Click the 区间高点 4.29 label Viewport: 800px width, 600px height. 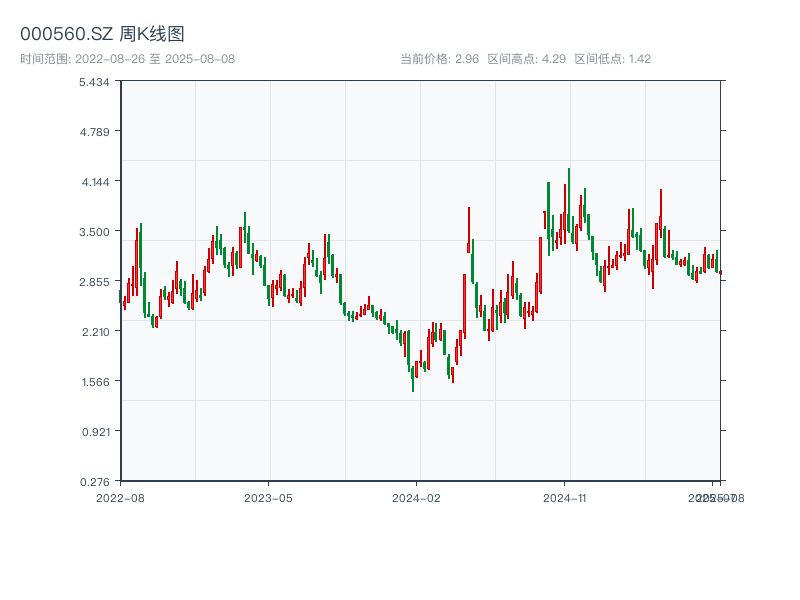coord(526,59)
